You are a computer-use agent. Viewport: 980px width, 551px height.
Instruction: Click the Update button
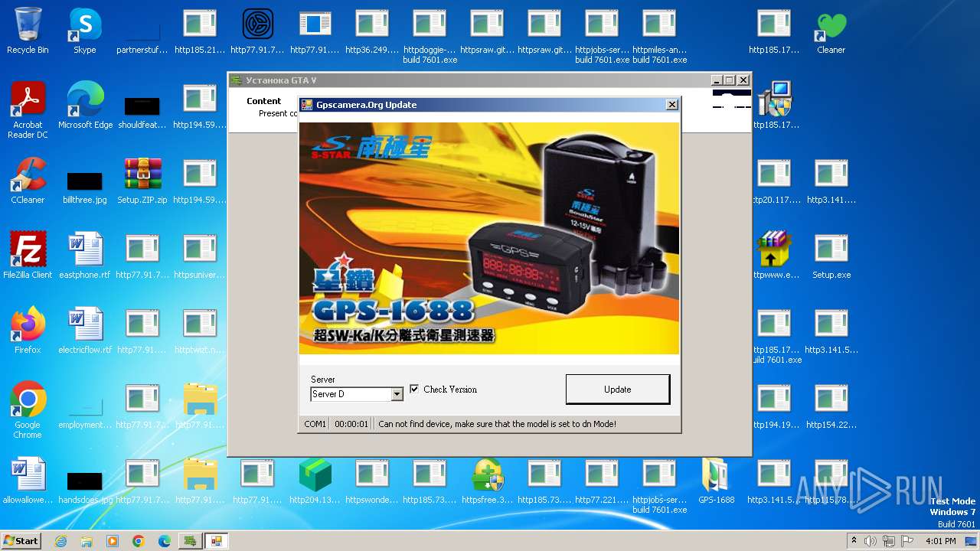[x=617, y=389]
